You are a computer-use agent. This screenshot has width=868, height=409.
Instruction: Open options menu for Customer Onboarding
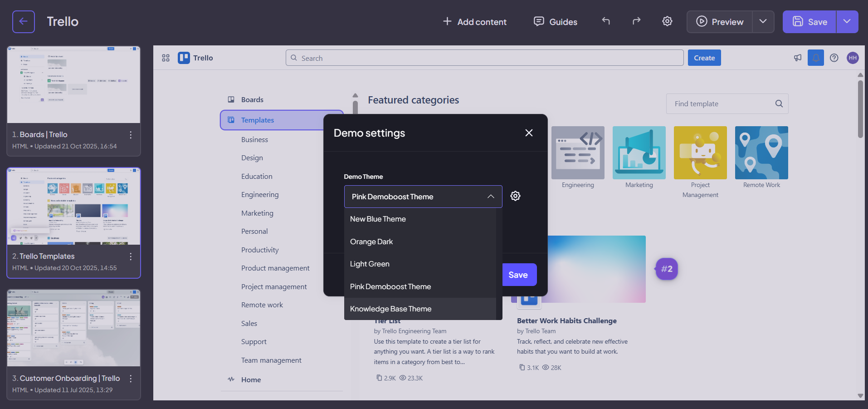pos(131,379)
